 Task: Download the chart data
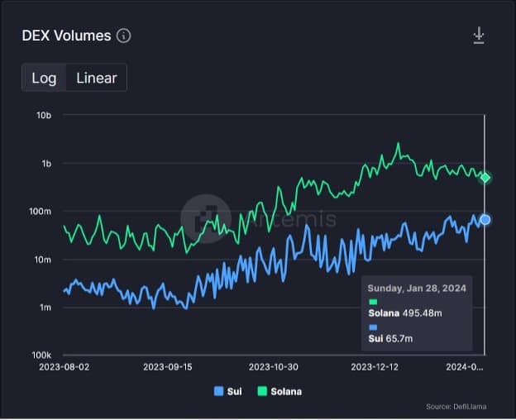[x=479, y=36]
